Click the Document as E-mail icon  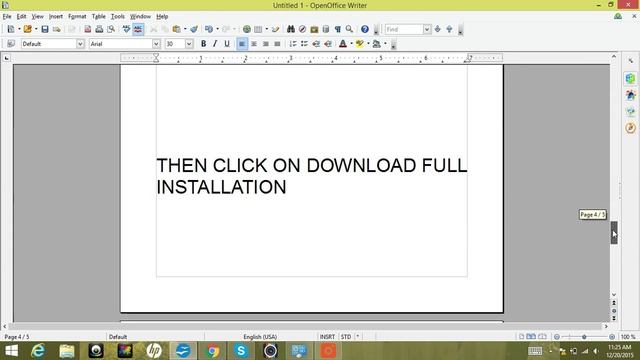[x=57, y=29]
